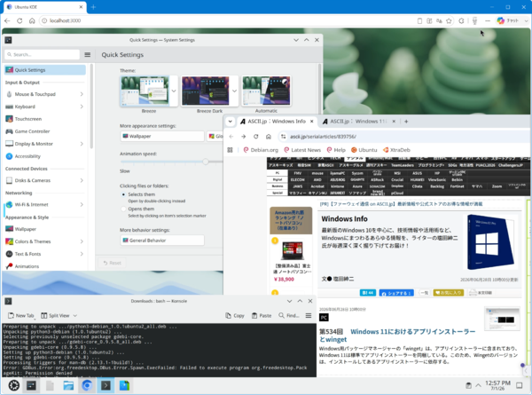Choose the Breeze theme thumbnail
This screenshot has width=532, height=395.
145,91
